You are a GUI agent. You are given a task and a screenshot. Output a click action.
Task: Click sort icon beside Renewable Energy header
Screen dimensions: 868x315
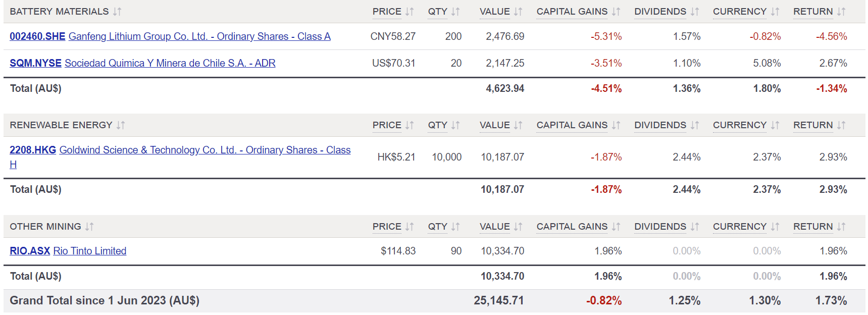tap(121, 125)
